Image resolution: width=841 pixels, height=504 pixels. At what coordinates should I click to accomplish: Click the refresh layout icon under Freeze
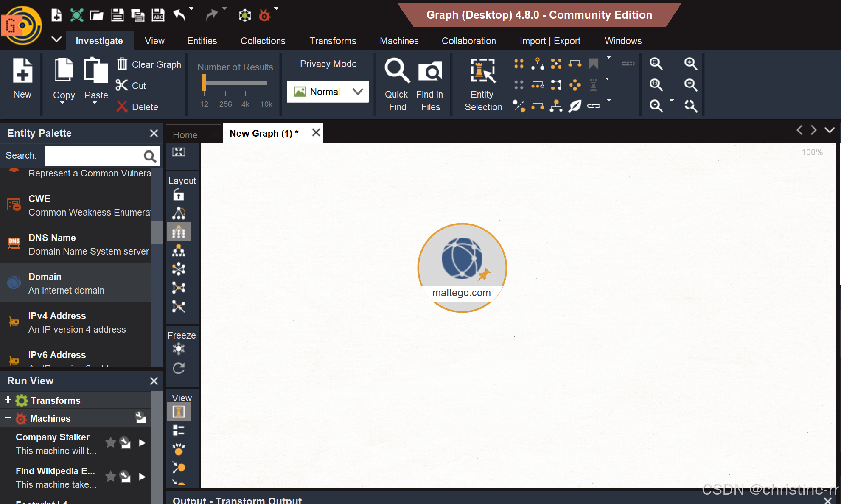tap(179, 368)
